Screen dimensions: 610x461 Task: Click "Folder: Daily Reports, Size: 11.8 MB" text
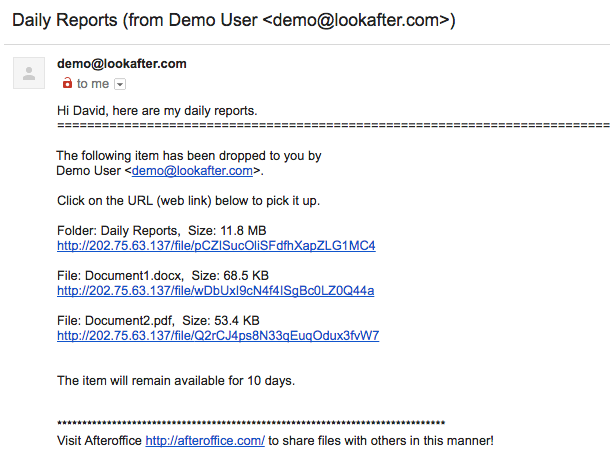coord(172,230)
